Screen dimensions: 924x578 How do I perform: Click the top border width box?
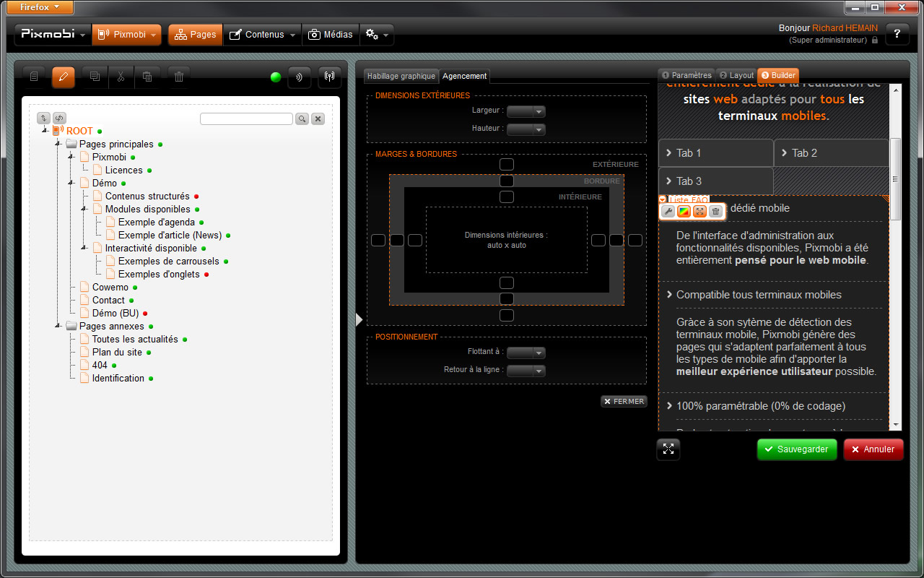(x=507, y=181)
